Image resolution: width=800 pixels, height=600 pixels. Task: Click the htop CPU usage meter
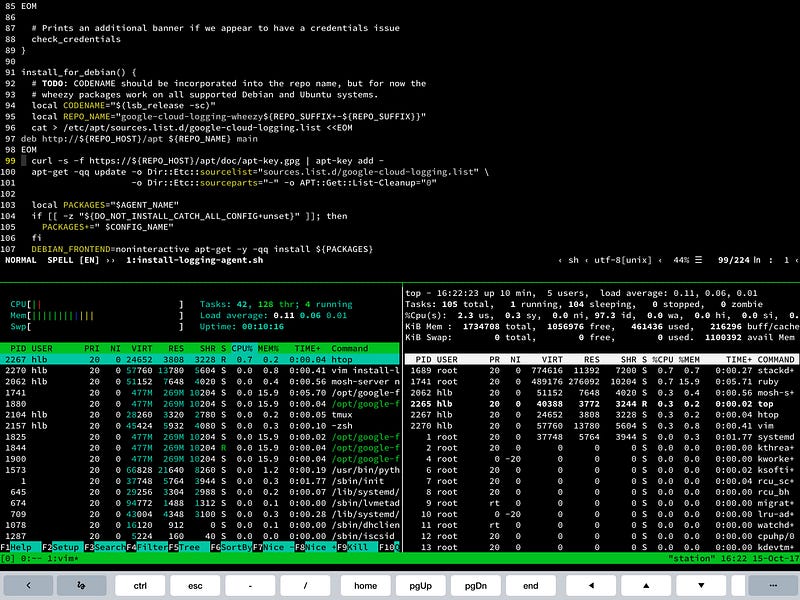click(x=97, y=305)
